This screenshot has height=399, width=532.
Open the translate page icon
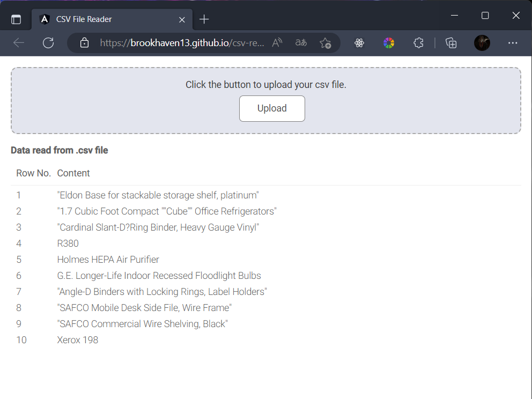tap(301, 43)
